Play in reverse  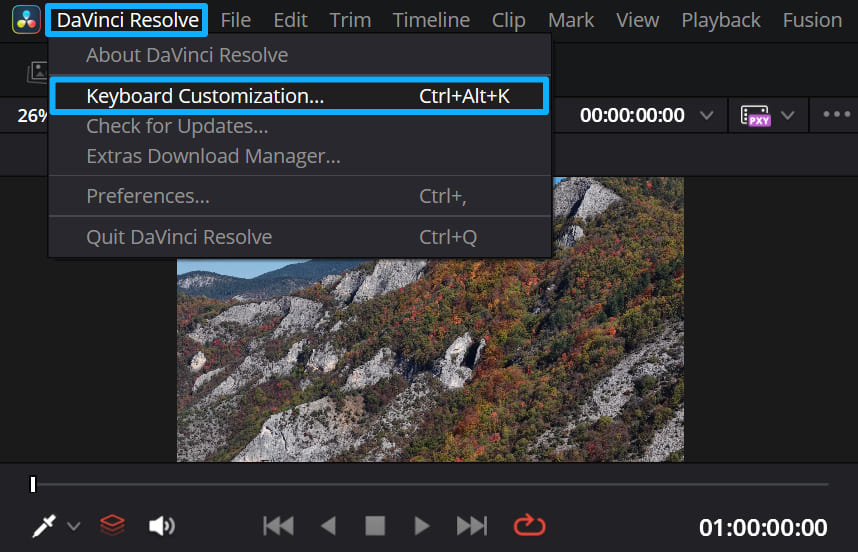[328, 526]
